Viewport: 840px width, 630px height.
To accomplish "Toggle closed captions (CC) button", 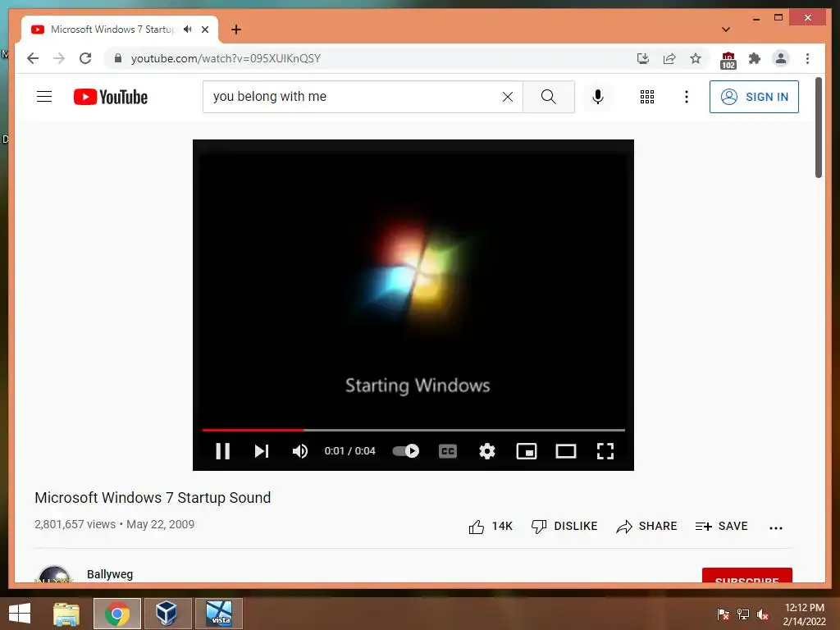I will pyautogui.click(x=448, y=451).
